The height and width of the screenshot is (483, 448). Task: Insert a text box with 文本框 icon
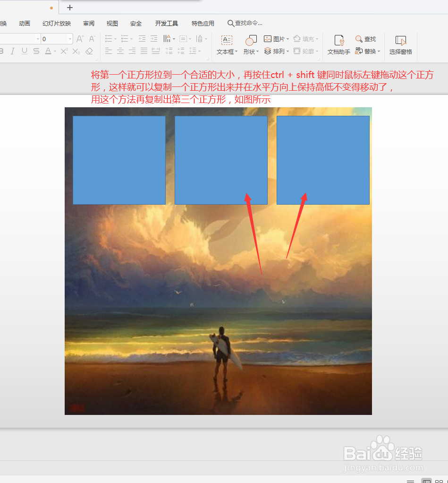point(227,40)
